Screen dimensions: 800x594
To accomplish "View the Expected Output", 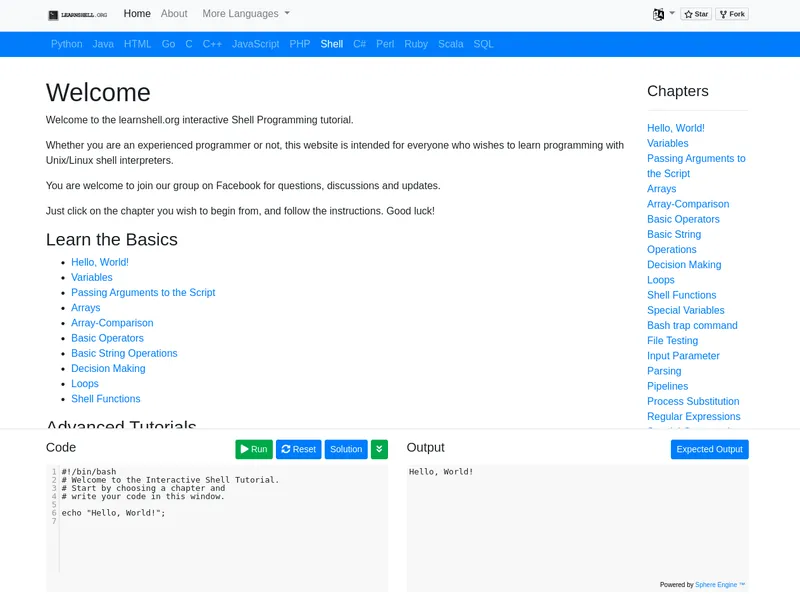I will 709,450.
